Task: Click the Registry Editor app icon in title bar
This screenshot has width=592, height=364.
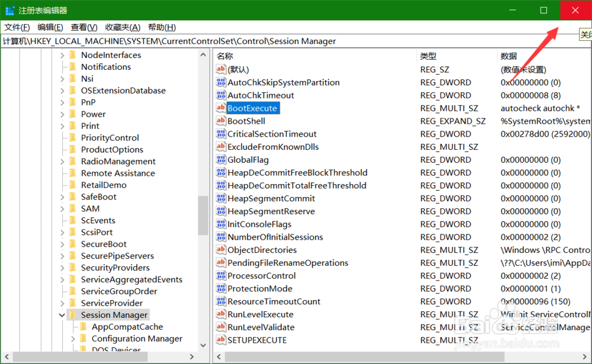Action: click(9, 10)
